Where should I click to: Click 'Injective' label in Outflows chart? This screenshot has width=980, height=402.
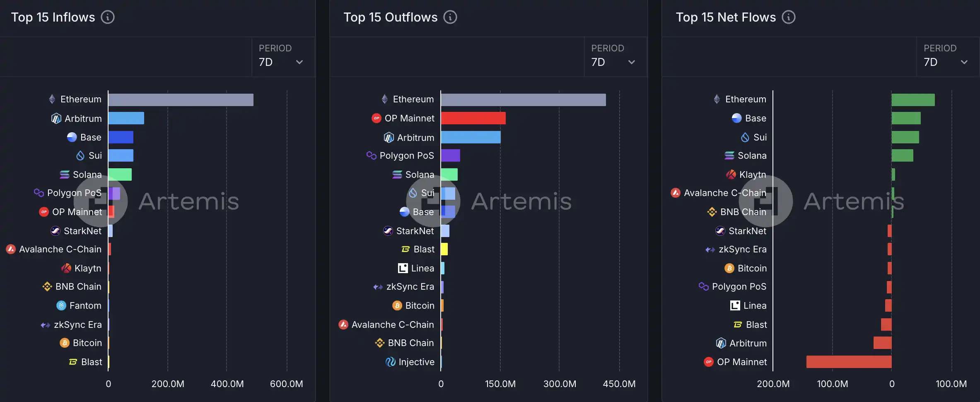point(416,362)
